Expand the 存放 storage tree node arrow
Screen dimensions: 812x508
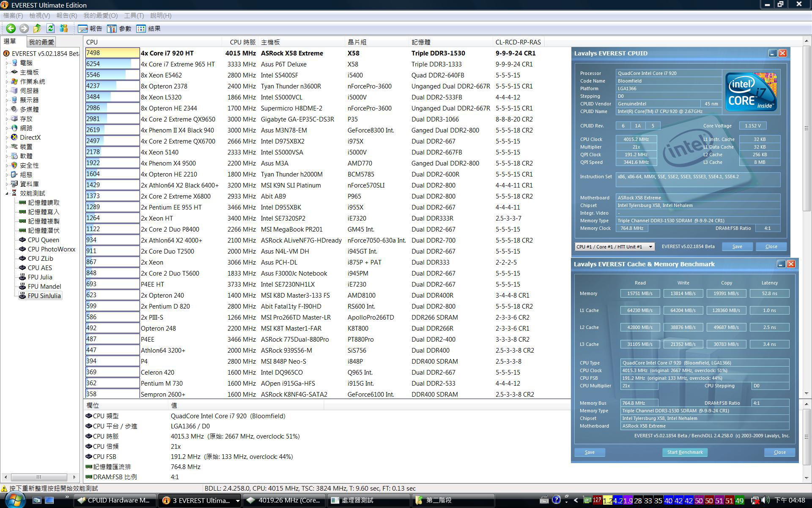point(7,119)
